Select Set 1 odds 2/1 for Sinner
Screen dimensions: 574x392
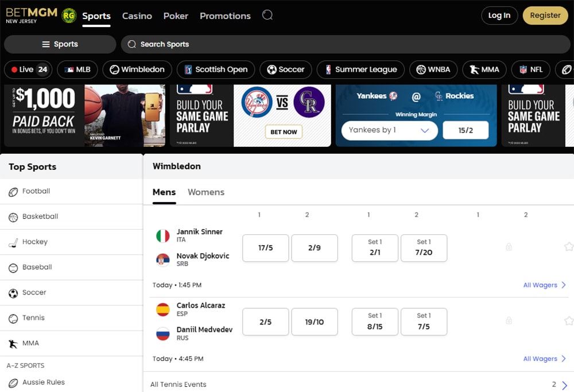coord(375,248)
